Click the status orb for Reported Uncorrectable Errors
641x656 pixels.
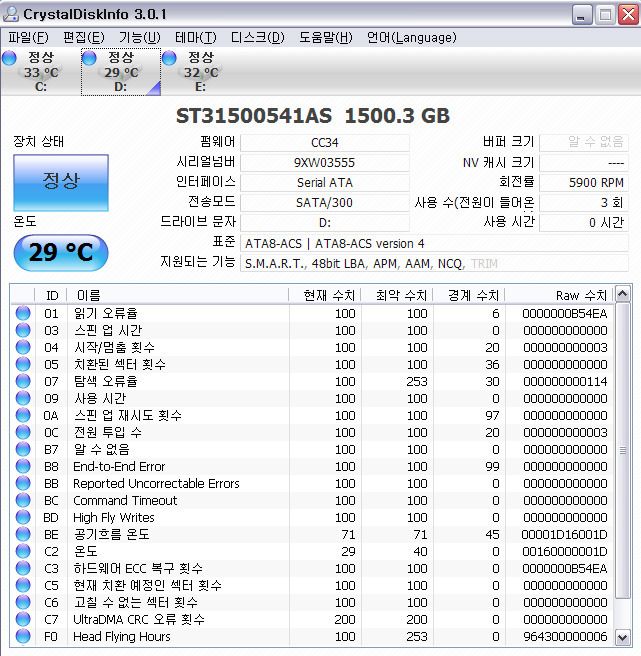[x=23, y=483]
